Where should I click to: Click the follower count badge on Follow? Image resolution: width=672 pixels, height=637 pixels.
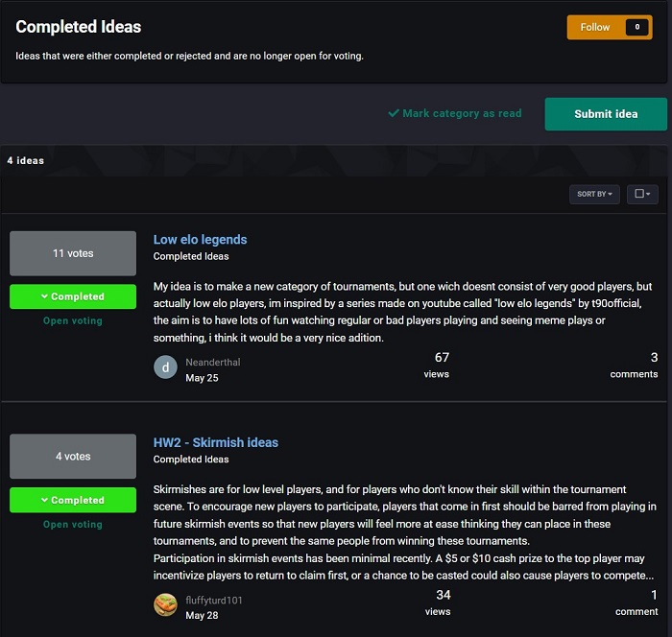(636, 27)
